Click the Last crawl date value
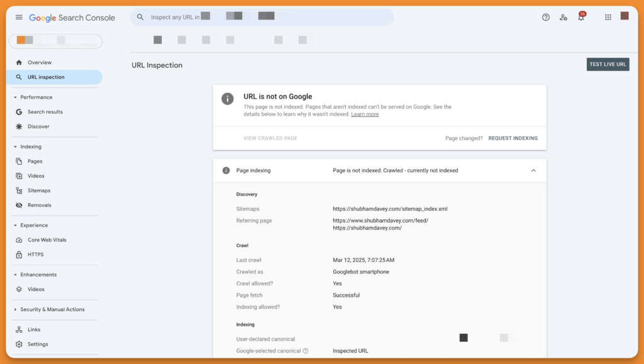This screenshot has width=644, height=364. (364, 260)
